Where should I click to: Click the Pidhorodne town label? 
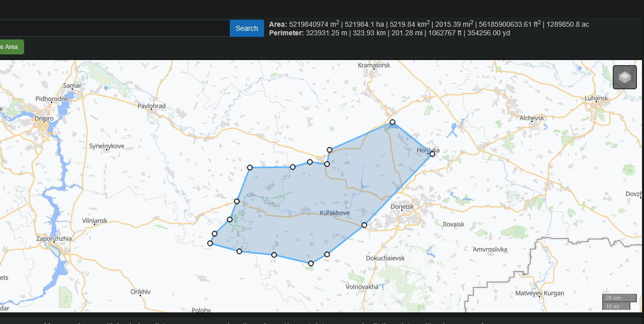point(52,98)
